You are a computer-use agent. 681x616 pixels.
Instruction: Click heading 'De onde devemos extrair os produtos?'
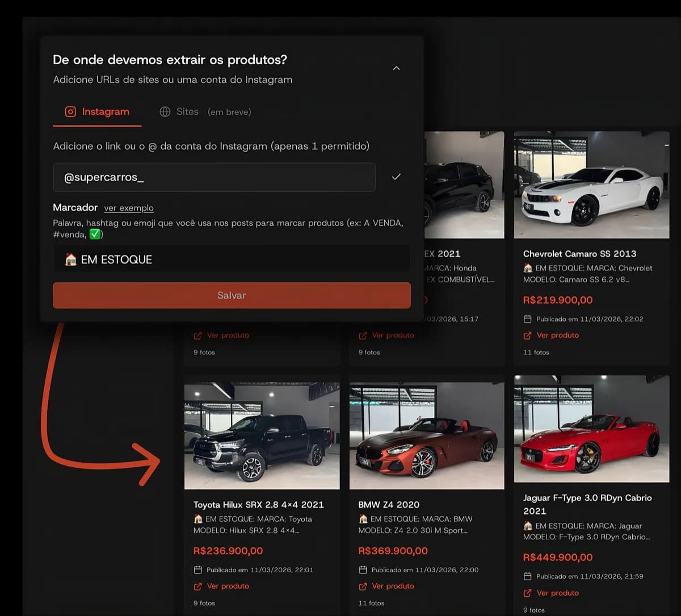click(x=170, y=60)
